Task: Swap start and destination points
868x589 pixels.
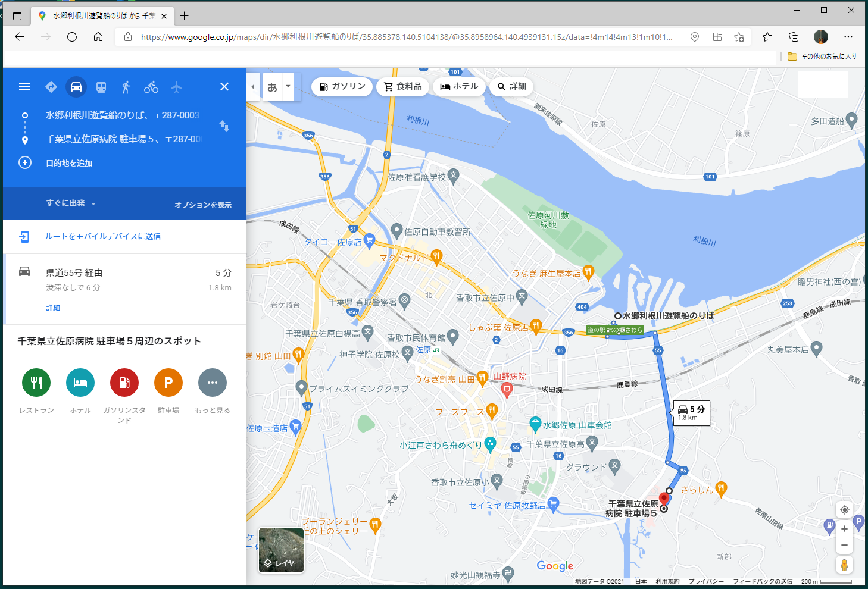Action: point(224,126)
